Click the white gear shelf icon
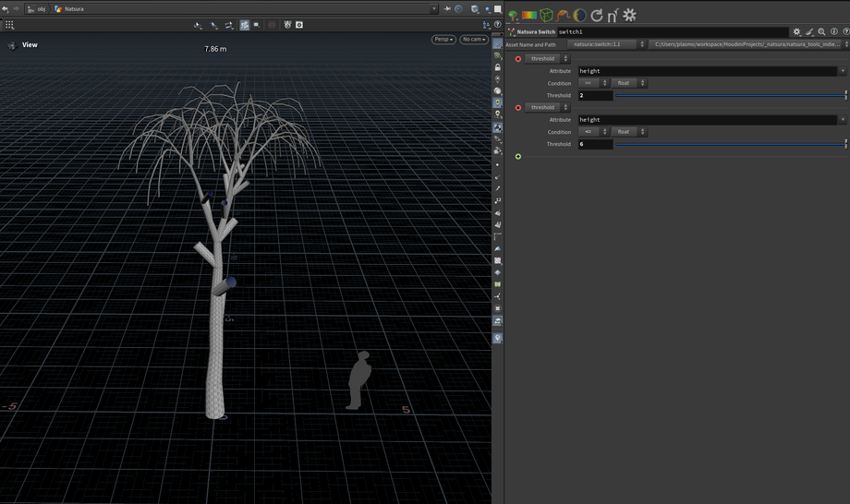850x504 pixels. click(630, 16)
